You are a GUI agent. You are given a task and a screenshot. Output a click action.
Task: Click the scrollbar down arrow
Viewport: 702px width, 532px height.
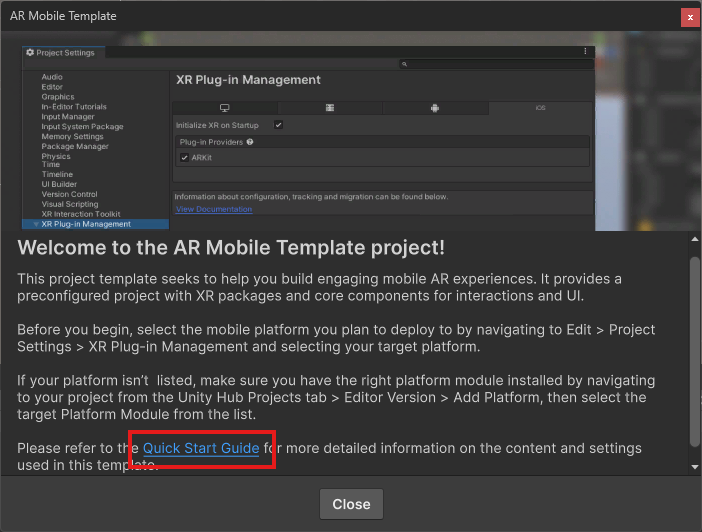point(695,467)
